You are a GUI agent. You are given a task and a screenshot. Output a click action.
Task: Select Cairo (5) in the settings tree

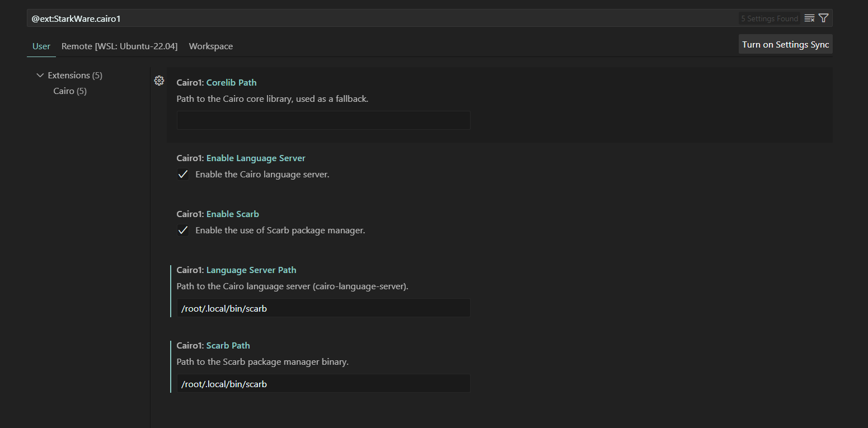[70, 91]
